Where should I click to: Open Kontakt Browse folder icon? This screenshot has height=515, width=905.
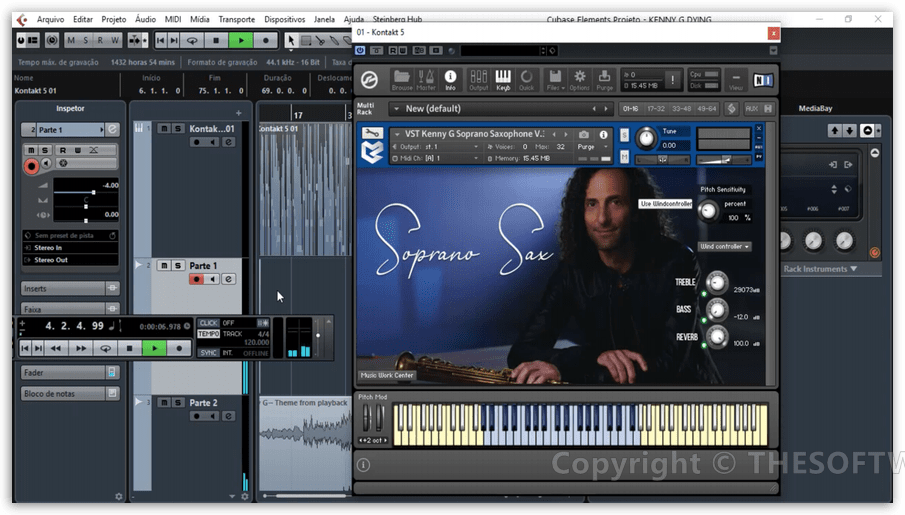[x=402, y=80]
